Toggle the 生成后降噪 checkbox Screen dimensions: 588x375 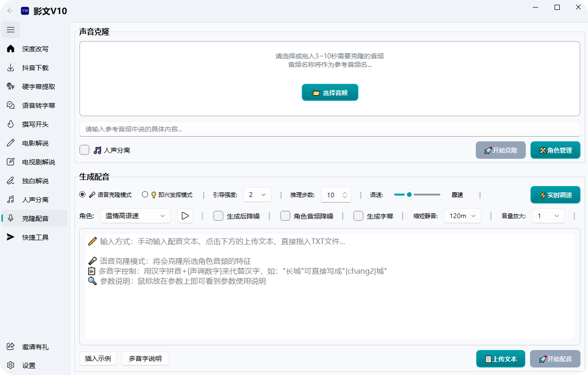(218, 216)
